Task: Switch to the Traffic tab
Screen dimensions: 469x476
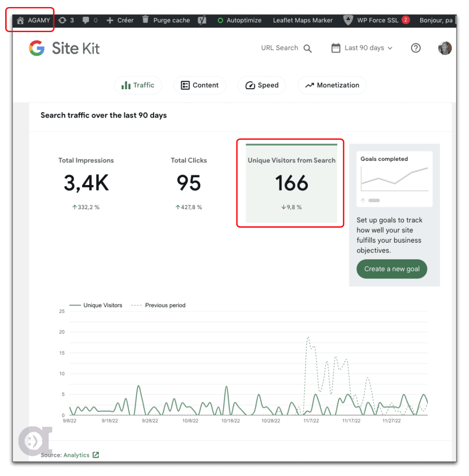Action: (138, 85)
